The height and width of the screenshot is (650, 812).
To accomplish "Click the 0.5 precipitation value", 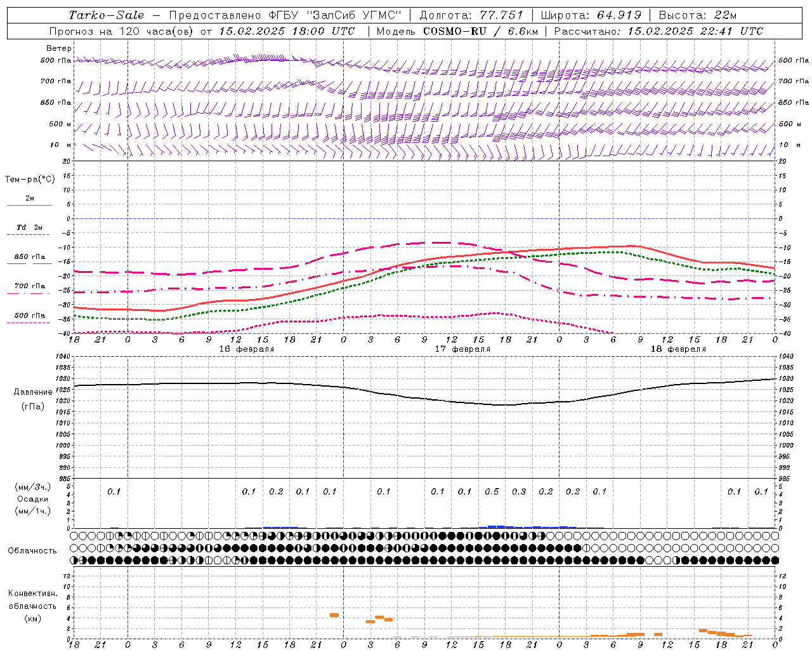I will (x=492, y=491).
